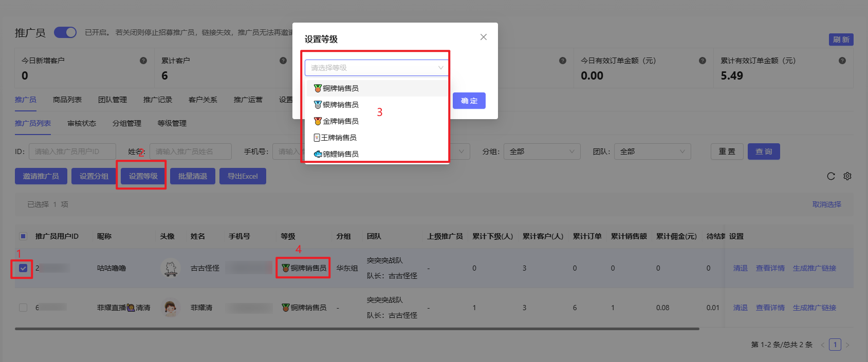The height and width of the screenshot is (362, 868).
Task: Click help icon beside 今日有效订单金额
Action: 702,61
